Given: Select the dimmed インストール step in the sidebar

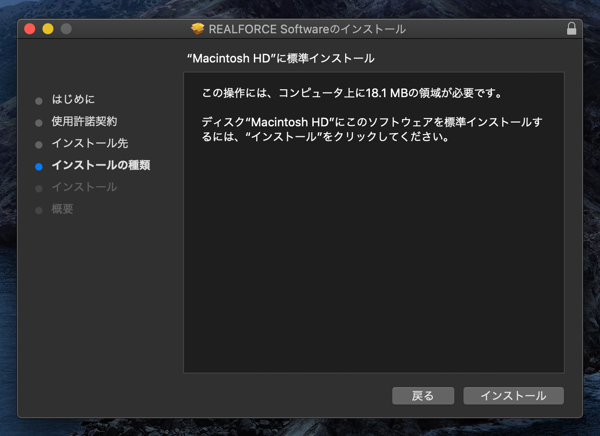Looking at the screenshot, I should [x=84, y=187].
